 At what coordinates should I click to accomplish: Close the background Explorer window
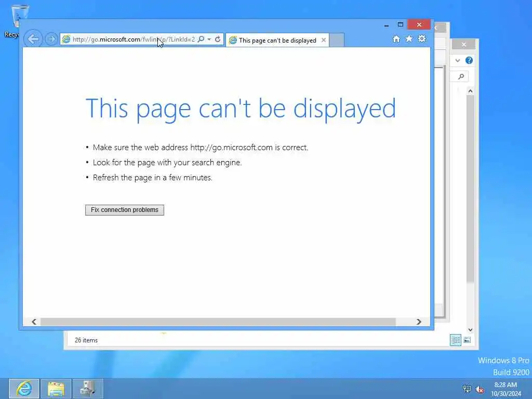coord(464,45)
